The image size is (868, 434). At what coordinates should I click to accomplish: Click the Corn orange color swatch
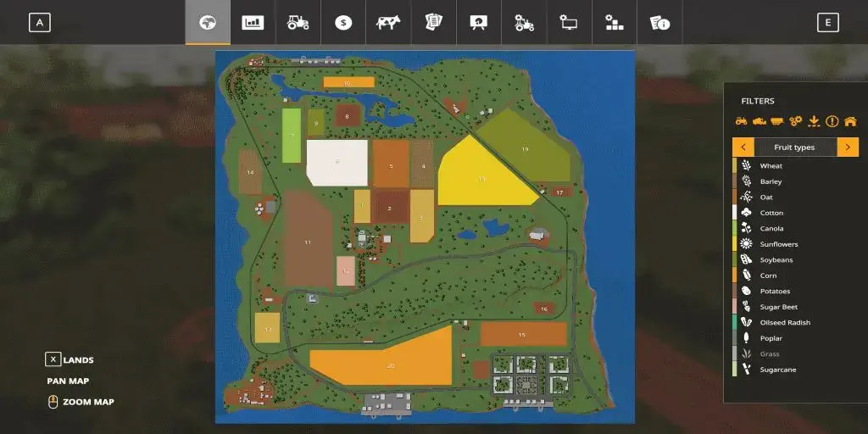735,275
